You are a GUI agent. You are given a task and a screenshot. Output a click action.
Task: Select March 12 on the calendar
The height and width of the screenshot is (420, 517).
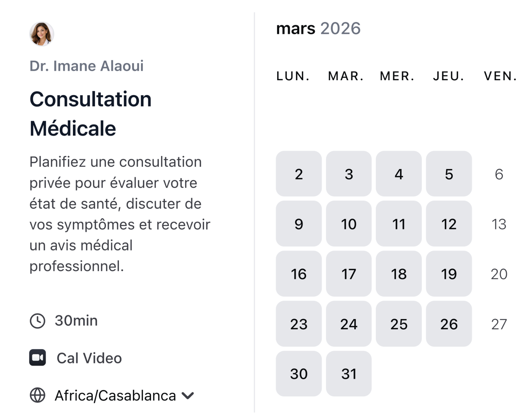[x=449, y=224]
